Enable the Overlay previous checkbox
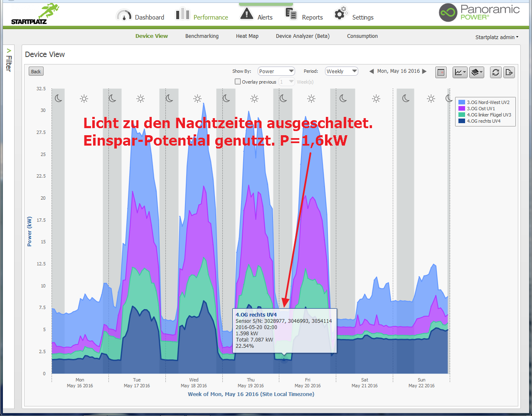The height and width of the screenshot is (416, 532). 238,82
